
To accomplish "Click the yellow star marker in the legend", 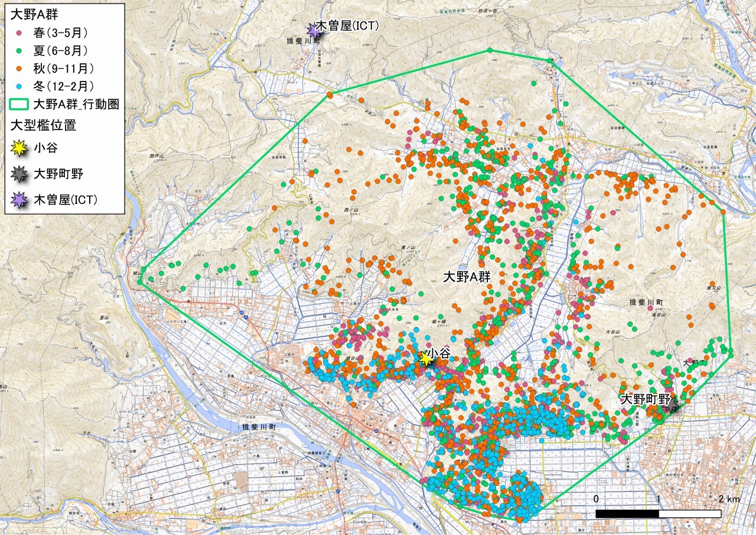I will [x=19, y=147].
